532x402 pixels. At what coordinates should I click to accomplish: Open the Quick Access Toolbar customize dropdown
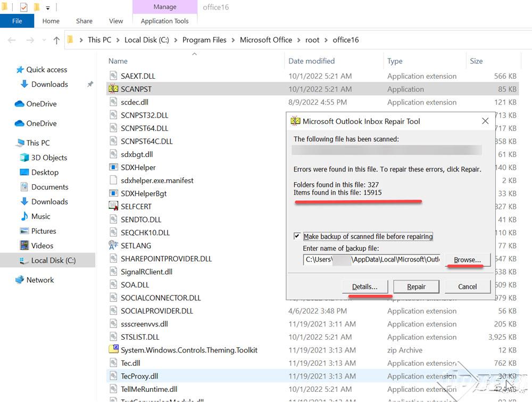click(x=48, y=7)
